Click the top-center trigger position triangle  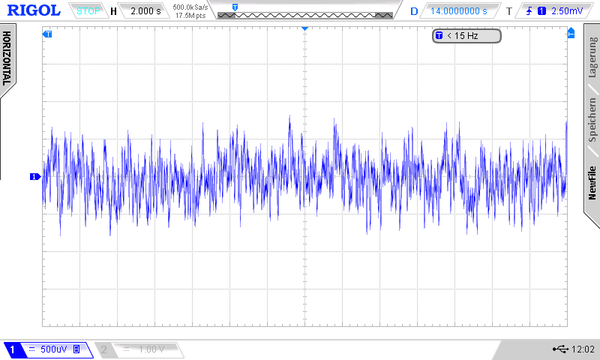click(x=305, y=29)
